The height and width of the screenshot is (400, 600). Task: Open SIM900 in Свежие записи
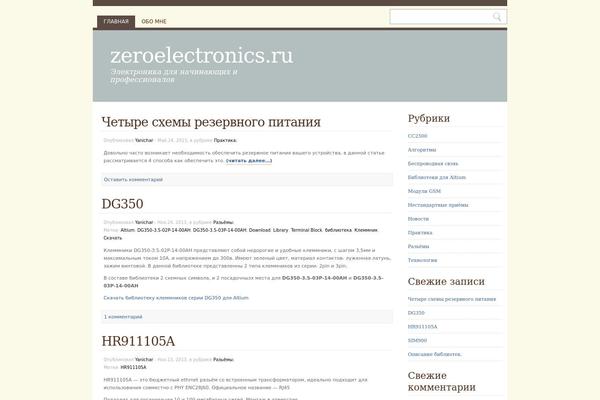tap(417, 340)
